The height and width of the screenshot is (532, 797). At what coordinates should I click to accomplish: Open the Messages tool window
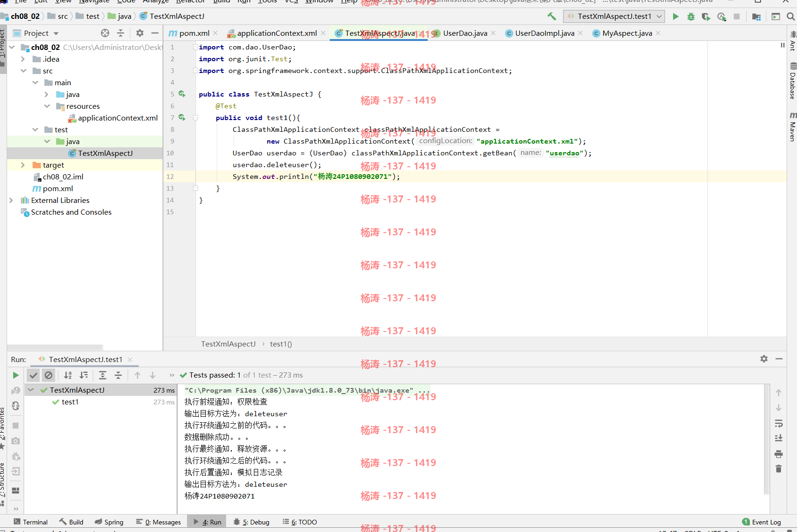pyautogui.click(x=158, y=522)
